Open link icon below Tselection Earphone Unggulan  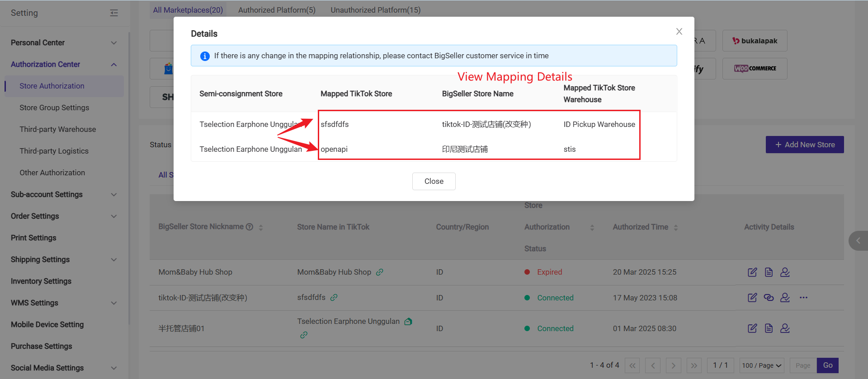coord(304,335)
